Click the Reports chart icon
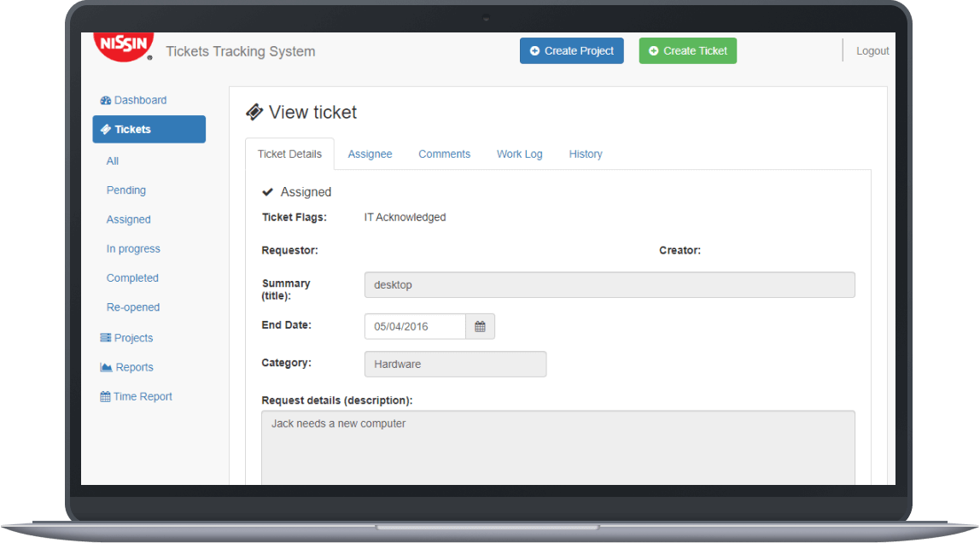The width and height of the screenshot is (980, 543). [105, 367]
